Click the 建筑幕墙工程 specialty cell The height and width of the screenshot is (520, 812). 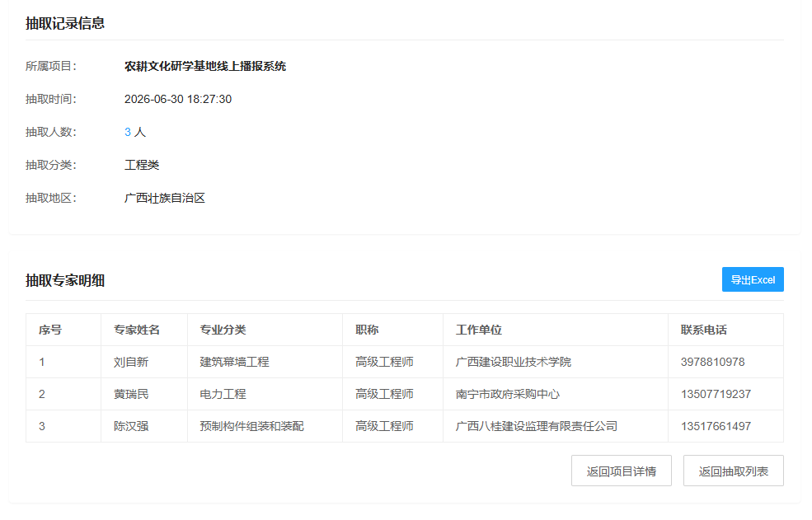tap(235, 362)
